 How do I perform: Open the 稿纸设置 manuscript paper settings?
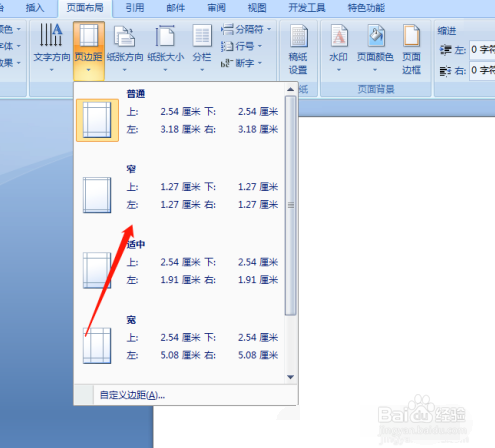coord(298,50)
